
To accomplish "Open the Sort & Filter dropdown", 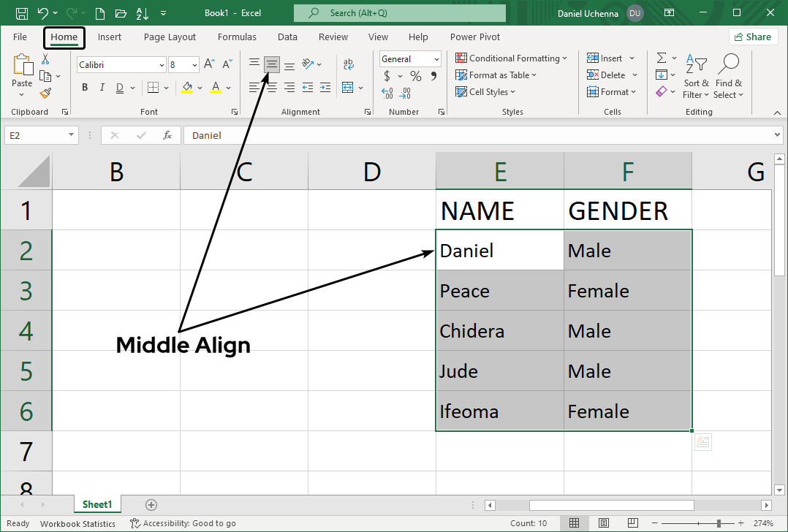I will point(696,76).
